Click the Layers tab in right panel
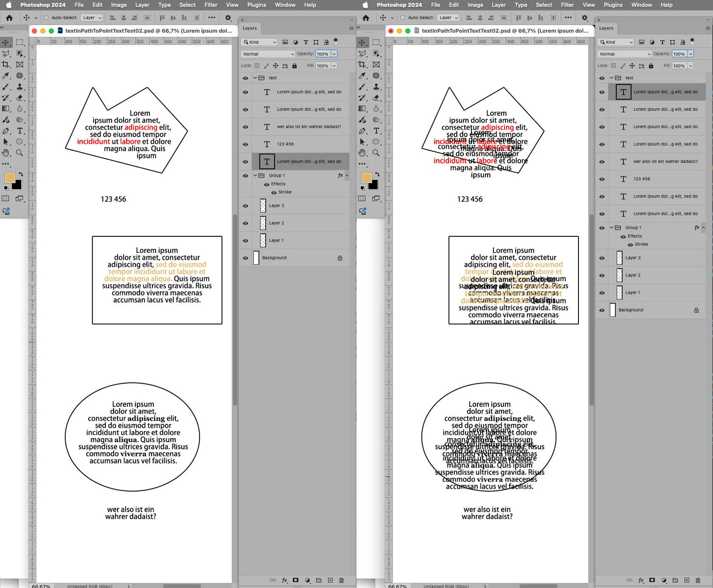Screen dimensions: 713x588 pyautogui.click(x=606, y=28)
